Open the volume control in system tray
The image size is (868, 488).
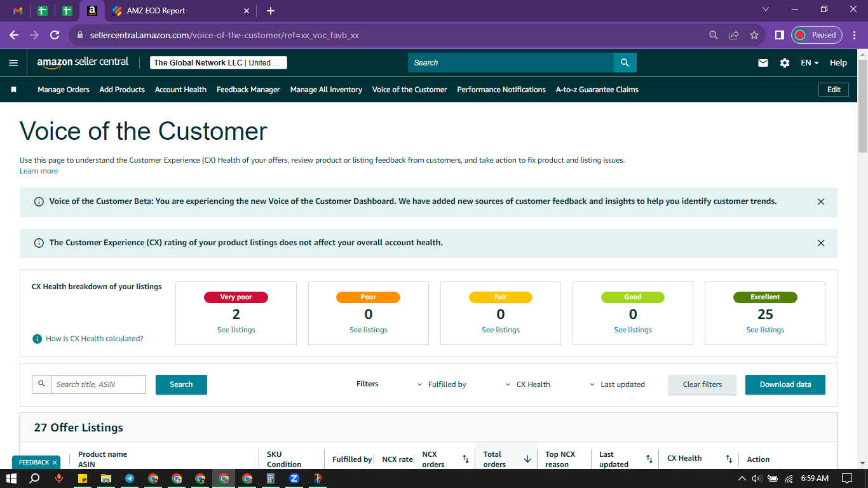pyautogui.click(x=757, y=478)
